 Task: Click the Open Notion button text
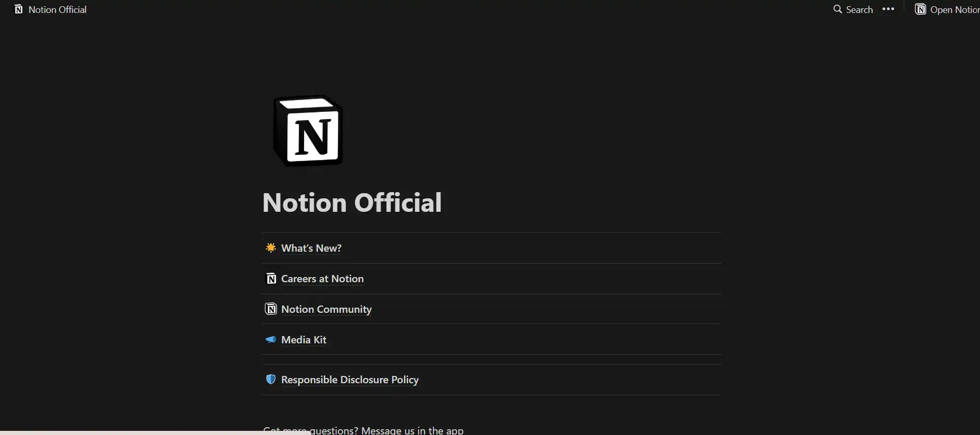(x=954, y=10)
